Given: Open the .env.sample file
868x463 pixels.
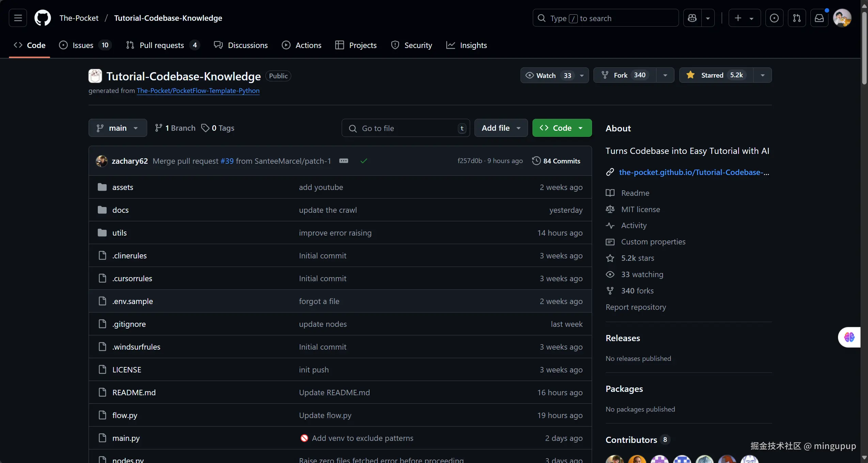Looking at the screenshot, I should coord(133,301).
